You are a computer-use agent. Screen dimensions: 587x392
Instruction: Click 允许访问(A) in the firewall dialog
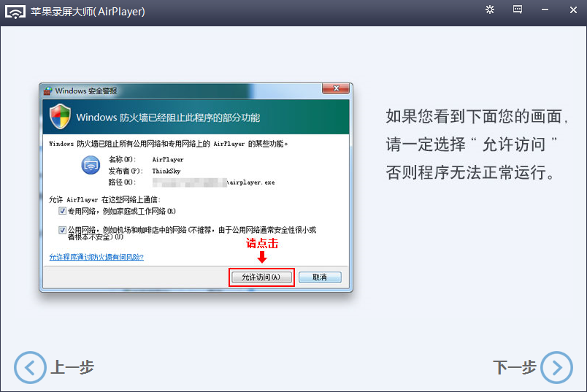261,277
